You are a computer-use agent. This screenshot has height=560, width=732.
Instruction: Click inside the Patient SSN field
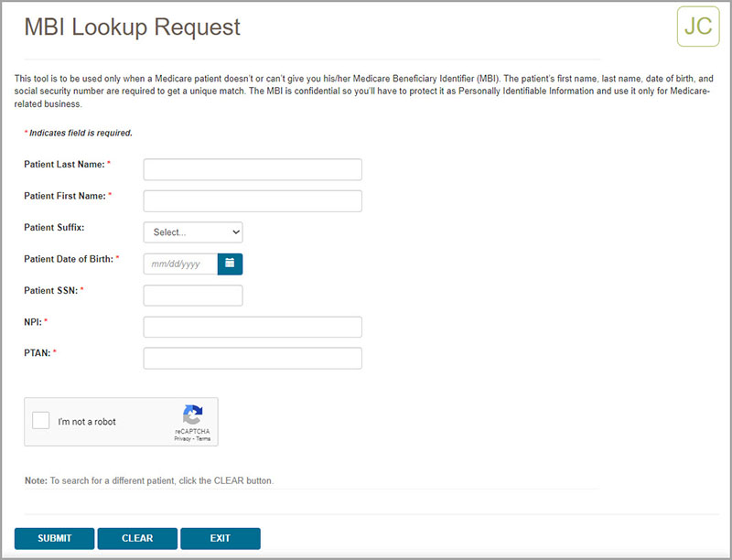coord(192,295)
